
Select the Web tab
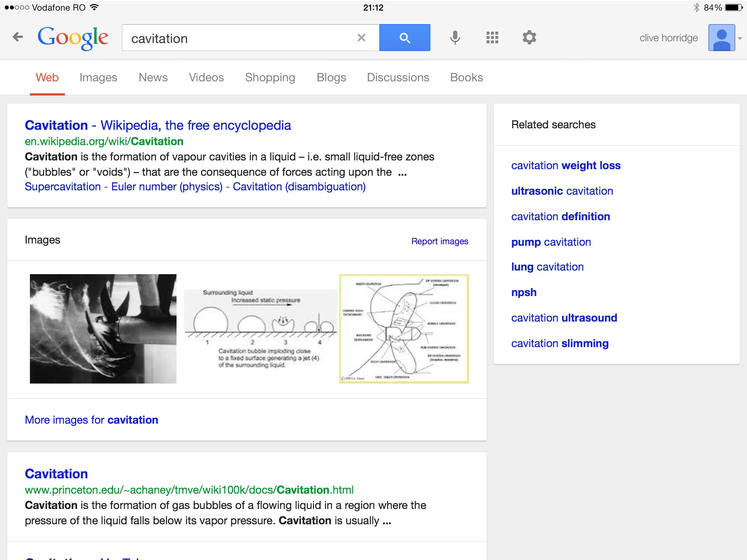(47, 77)
